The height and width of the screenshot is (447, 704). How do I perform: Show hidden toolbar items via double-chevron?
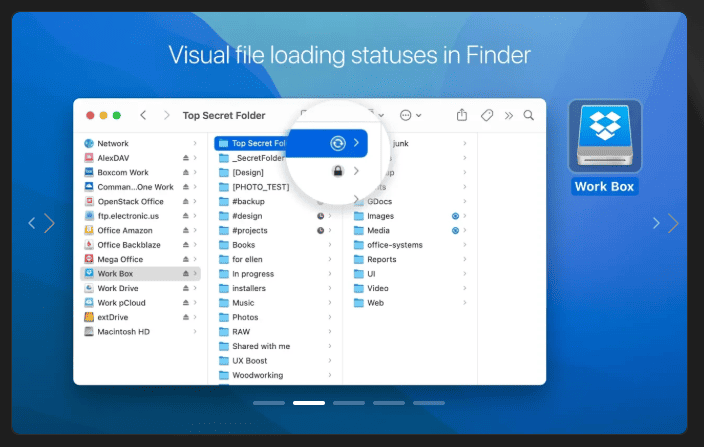coord(508,116)
